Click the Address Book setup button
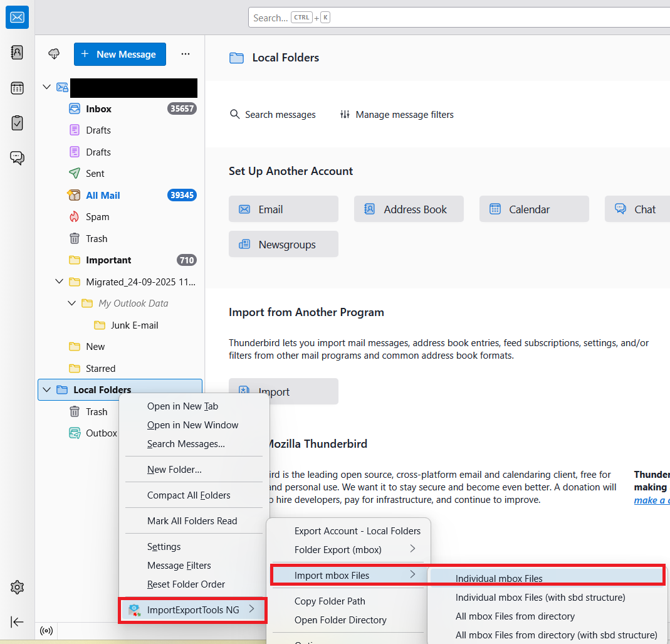The height and width of the screenshot is (644, 670). click(409, 209)
